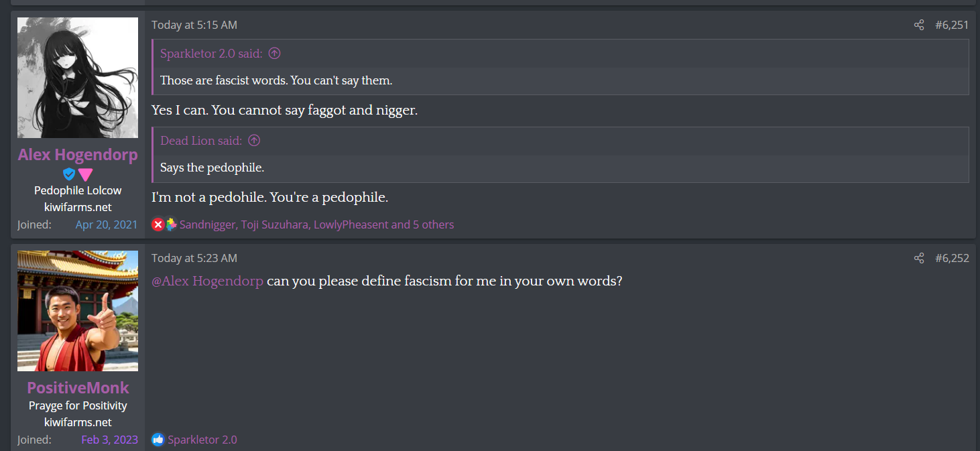
Task: Click the black-and-white anime avatar
Action: click(78, 78)
